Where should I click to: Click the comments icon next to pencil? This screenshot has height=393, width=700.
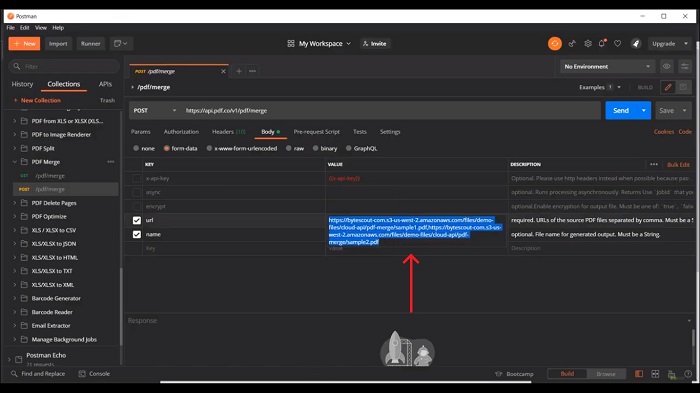(x=683, y=87)
